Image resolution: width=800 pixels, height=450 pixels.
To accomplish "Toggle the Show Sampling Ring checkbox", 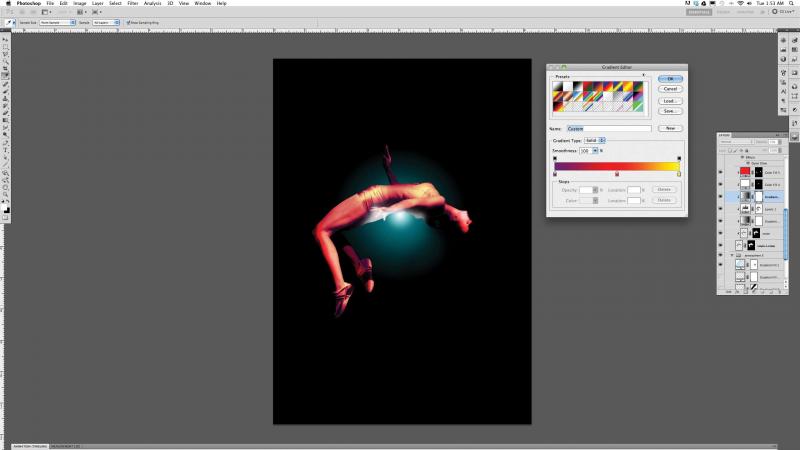I will pos(128,22).
